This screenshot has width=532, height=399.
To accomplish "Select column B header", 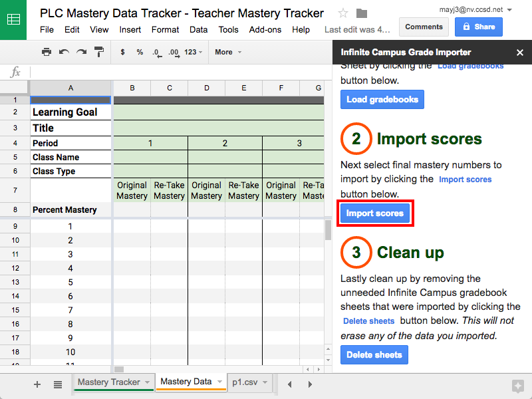I will [132, 88].
